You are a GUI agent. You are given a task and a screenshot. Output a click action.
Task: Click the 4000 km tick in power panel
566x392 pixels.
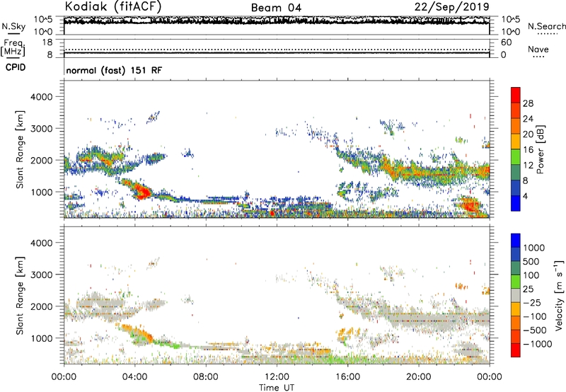pos(42,97)
